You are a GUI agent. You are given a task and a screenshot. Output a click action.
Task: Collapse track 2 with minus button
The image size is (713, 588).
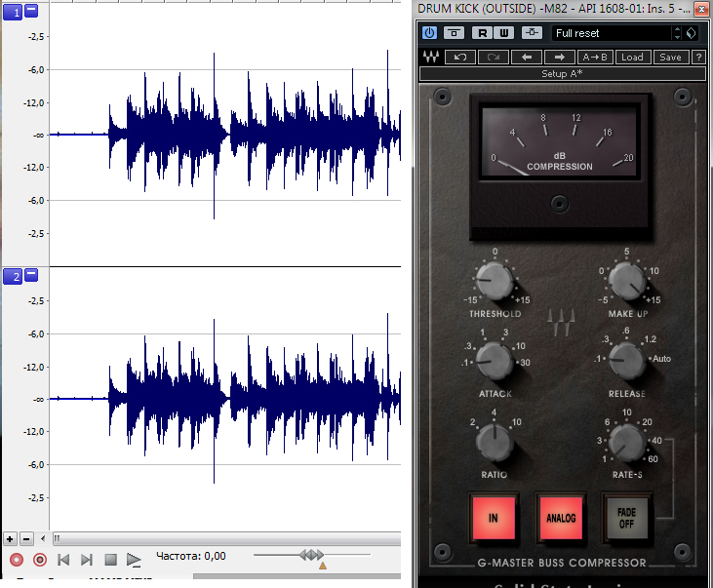31,275
